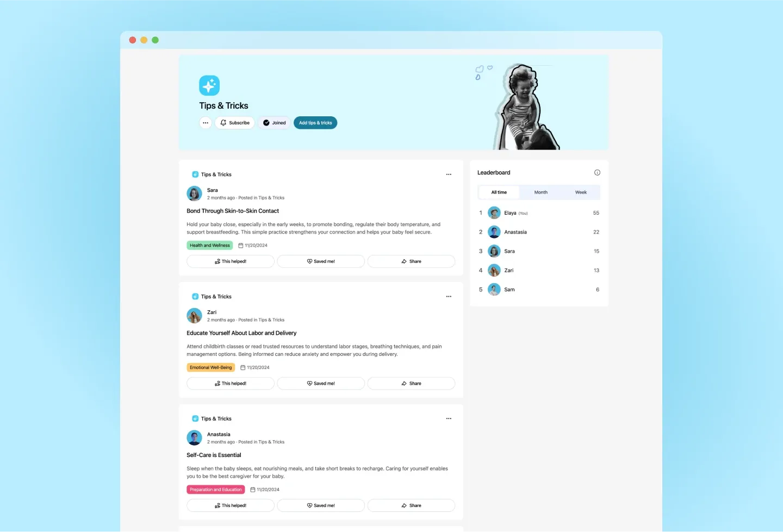Share Zari's Labor and Delivery post
783x532 pixels.
[411, 384]
